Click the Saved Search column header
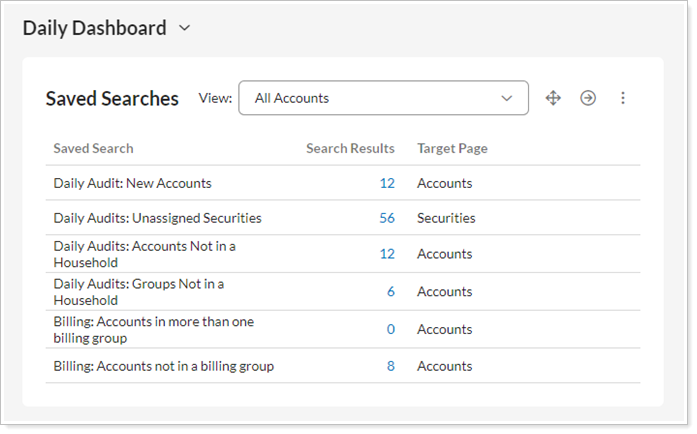The height and width of the screenshot is (434, 697). click(x=93, y=148)
